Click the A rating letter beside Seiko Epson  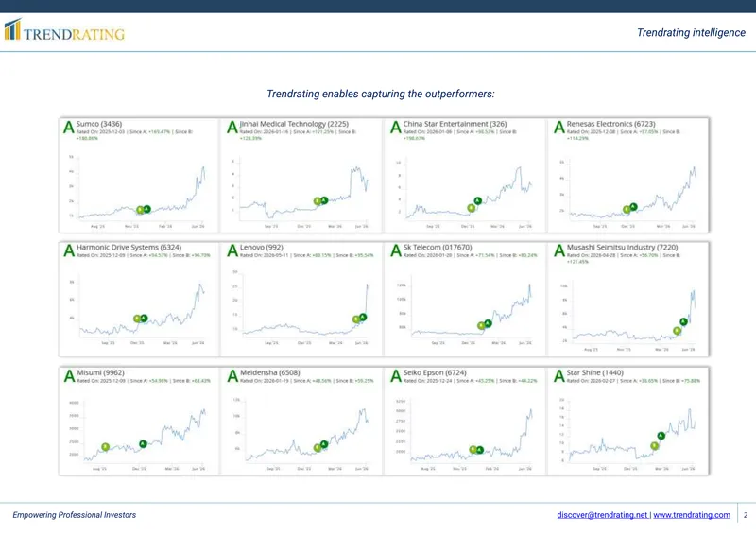click(396, 376)
